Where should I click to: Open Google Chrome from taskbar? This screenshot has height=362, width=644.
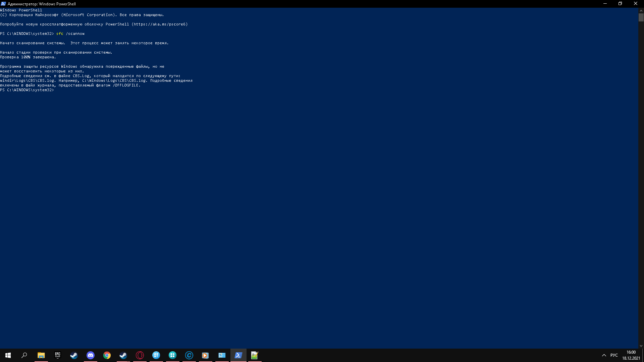tap(107, 355)
